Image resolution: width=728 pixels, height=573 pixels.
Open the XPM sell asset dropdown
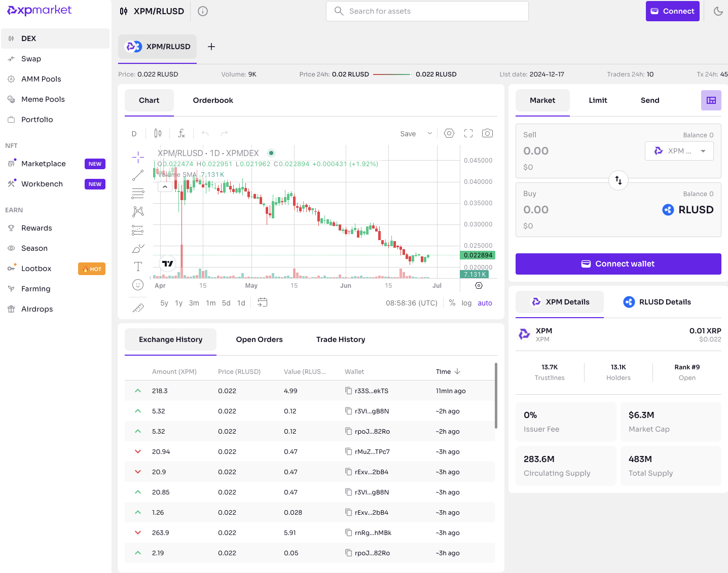[679, 151]
